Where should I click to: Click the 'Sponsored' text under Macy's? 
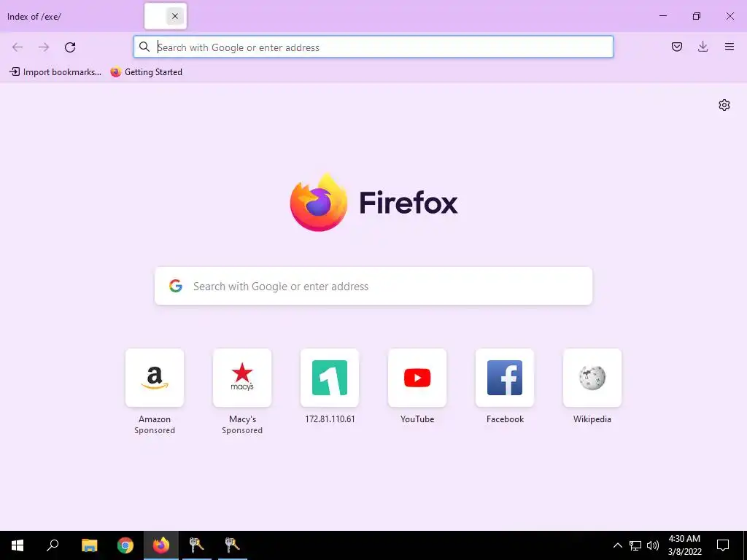coord(242,430)
